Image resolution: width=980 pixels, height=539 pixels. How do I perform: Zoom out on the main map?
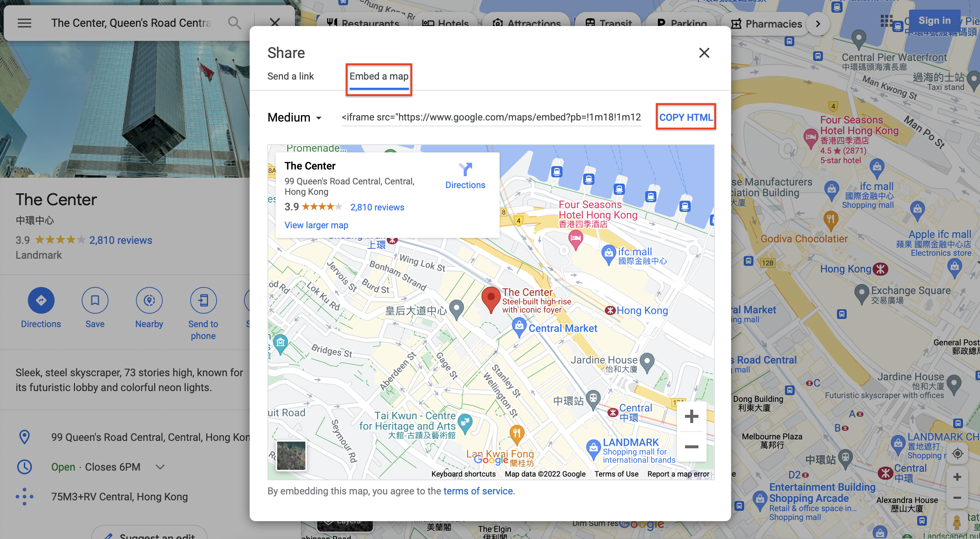(x=957, y=498)
